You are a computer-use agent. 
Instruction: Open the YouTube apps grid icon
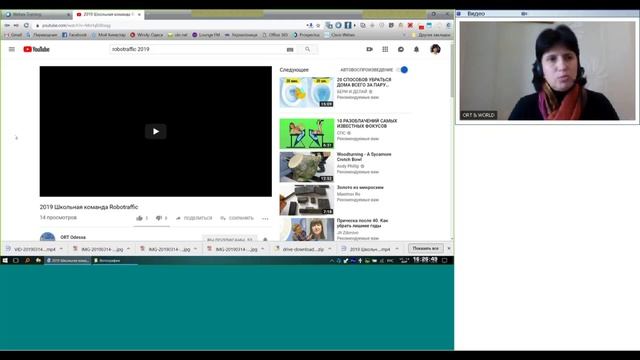click(385, 49)
